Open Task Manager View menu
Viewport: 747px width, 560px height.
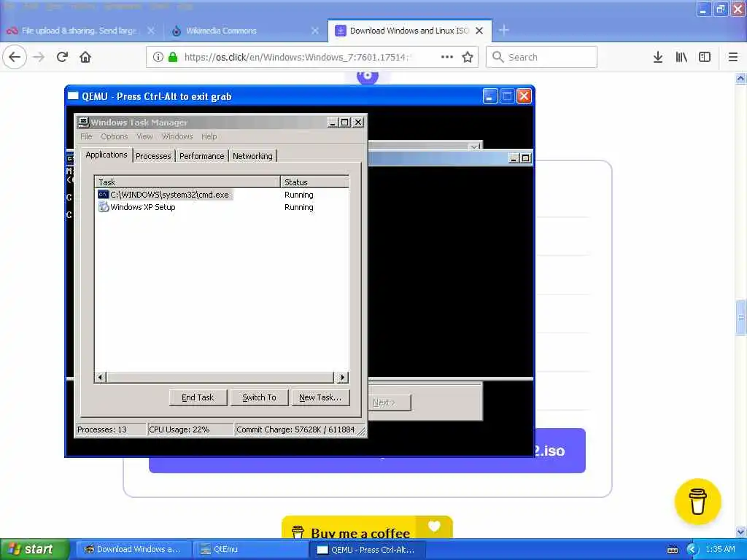click(145, 136)
